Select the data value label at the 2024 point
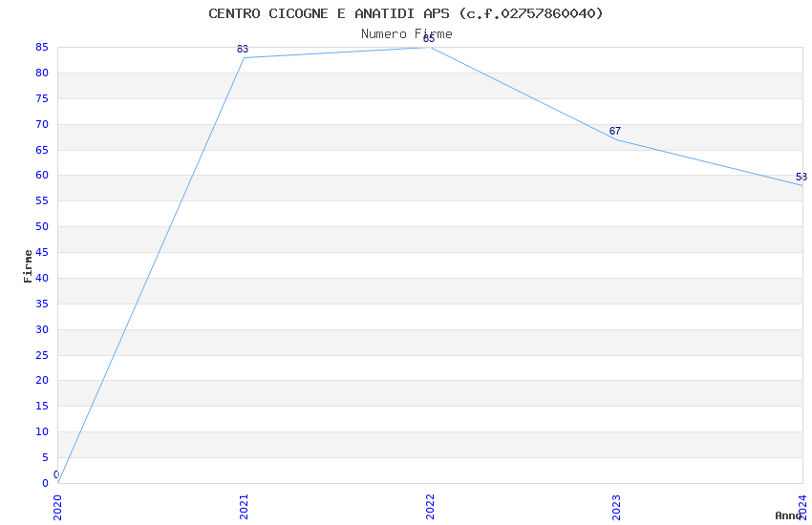The height and width of the screenshot is (525, 812). (801, 178)
